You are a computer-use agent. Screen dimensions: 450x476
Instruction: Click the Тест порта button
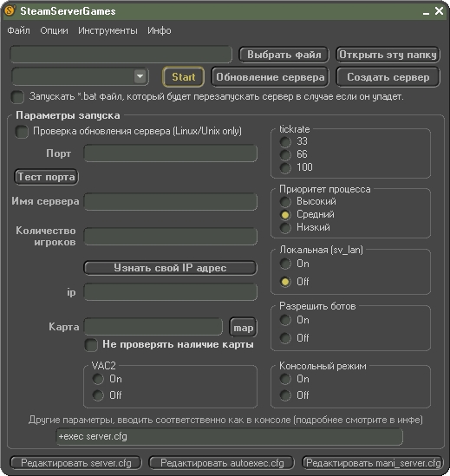point(46,177)
